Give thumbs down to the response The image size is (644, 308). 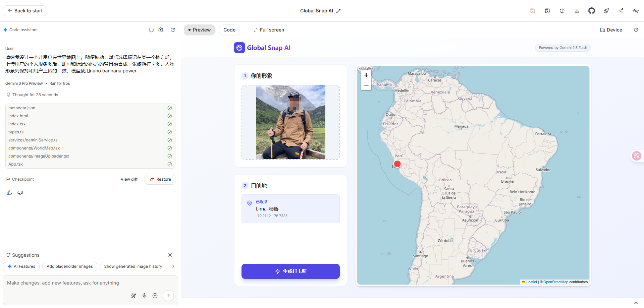point(20,193)
